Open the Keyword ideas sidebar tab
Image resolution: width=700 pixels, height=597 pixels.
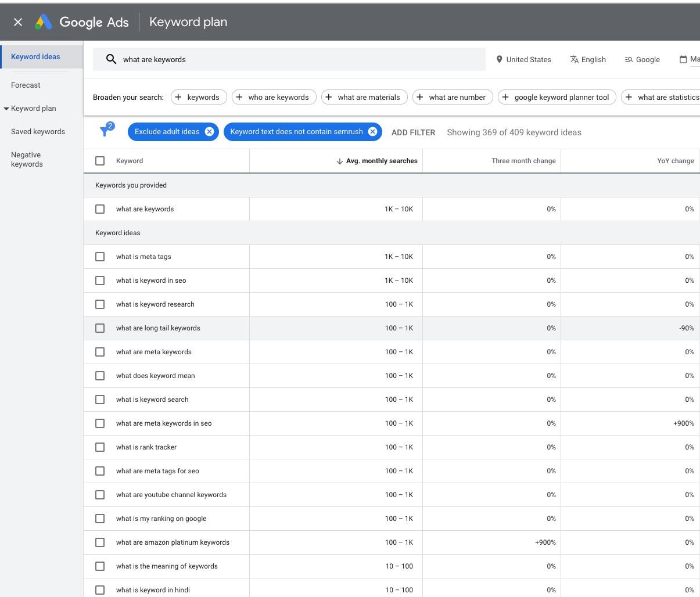coord(41,57)
